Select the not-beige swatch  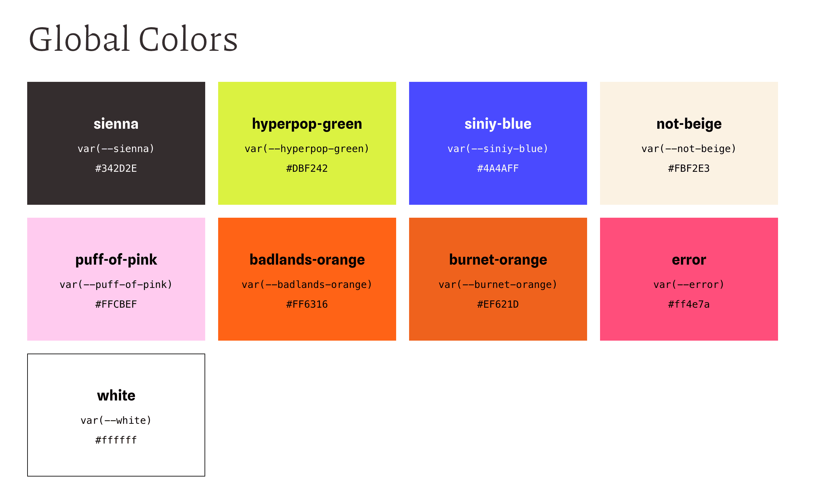(689, 143)
